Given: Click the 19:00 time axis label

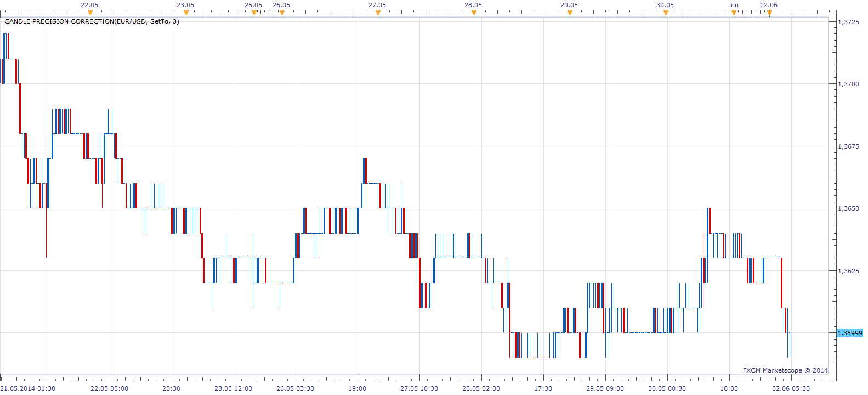Looking at the screenshot, I should point(358,388).
